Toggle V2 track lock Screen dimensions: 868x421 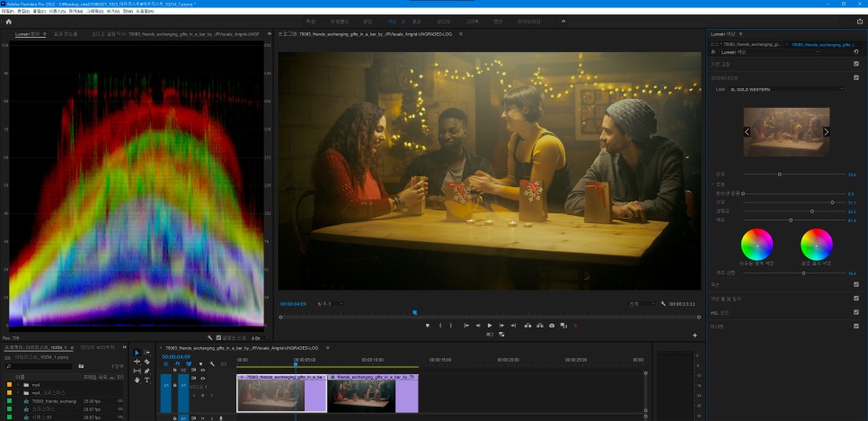coord(175,370)
